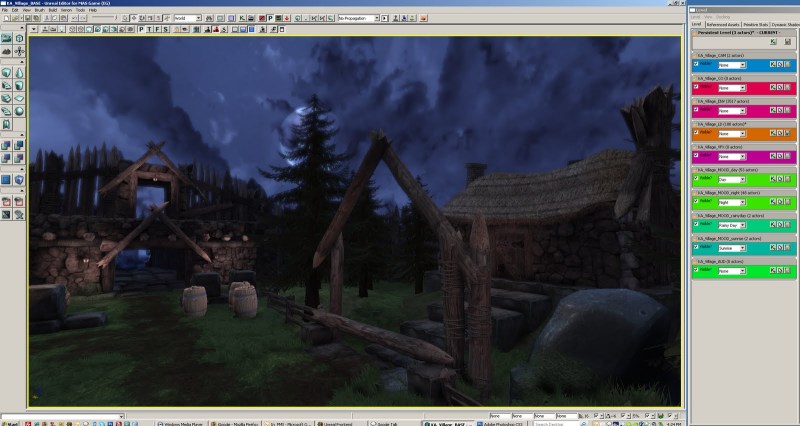Click the Add Special Brush icon
The height and width of the screenshot is (426, 800).
pyautogui.click(x=6, y=180)
